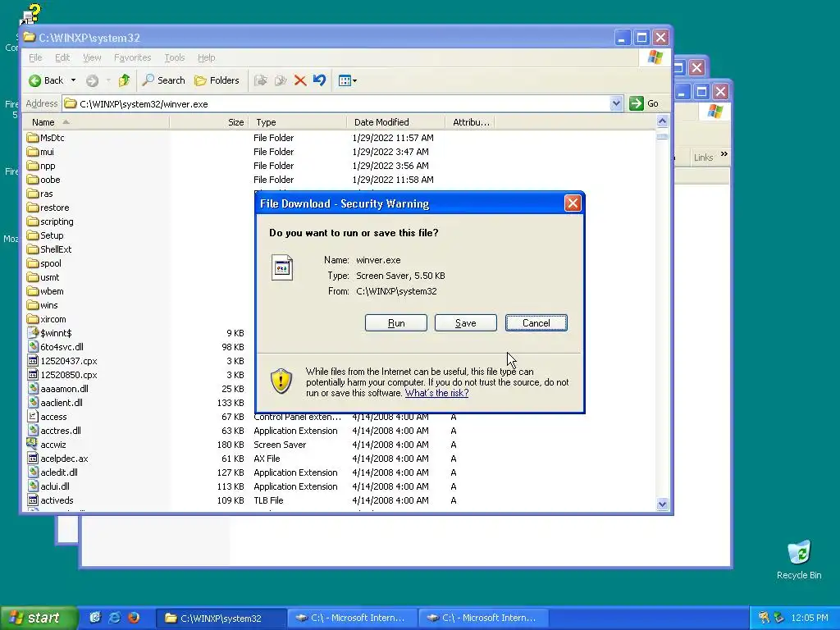Image resolution: width=840 pixels, height=630 pixels.
Task: Select the accwiz file icon
Action: coord(33,444)
